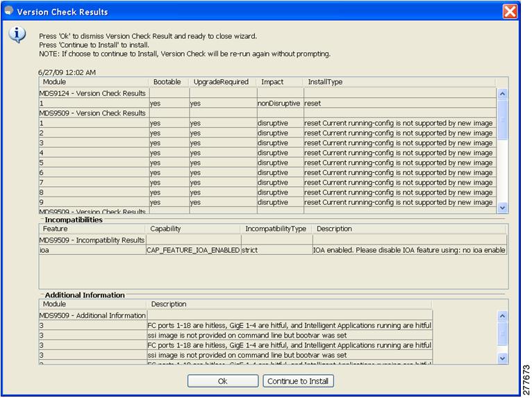Click version check table scroll down arrow
The height and width of the screenshot is (398, 532).
(502, 207)
